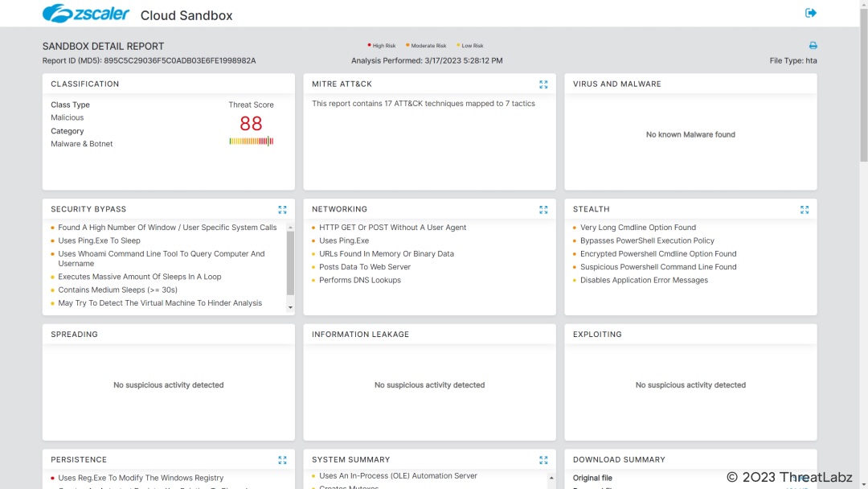Click the ATT&CK techniques summary text
This screenshot has height=489, width=868.
pyautogui.click(x=423, y=104)
